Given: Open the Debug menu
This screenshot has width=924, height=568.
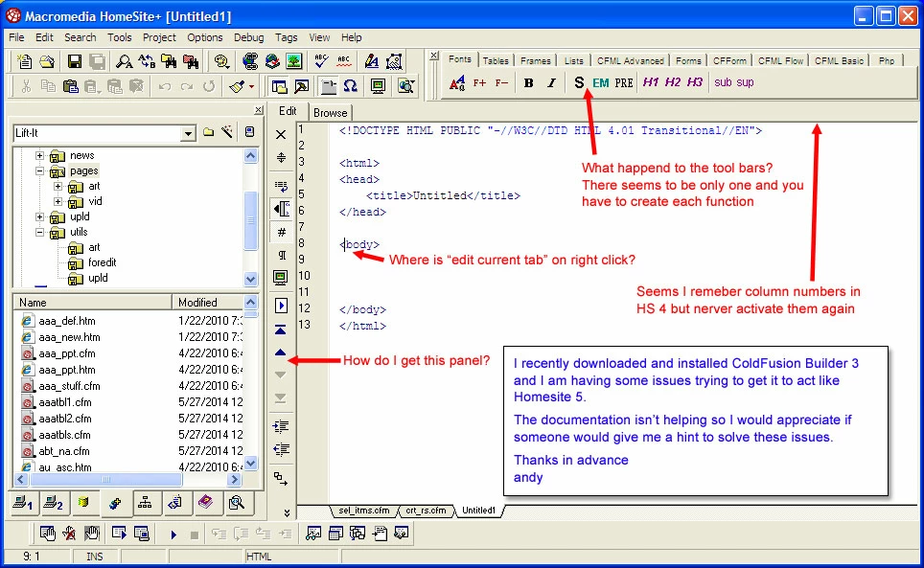Looking at the screenshot, I should pyautogui.click(x=248, y=37).
